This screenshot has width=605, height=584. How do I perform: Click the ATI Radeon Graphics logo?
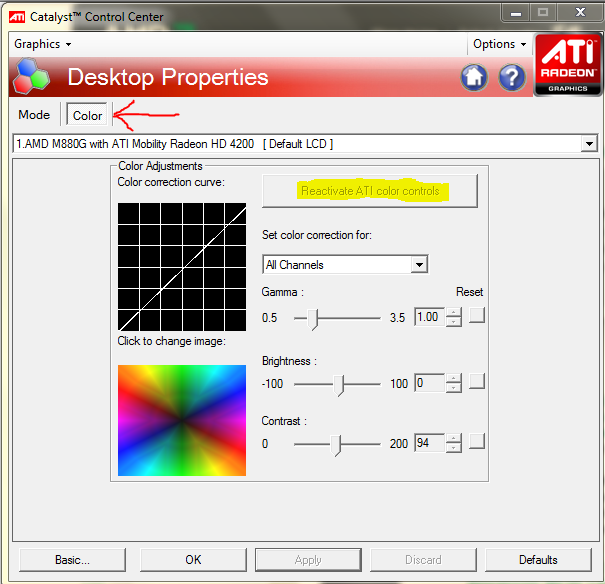pyautogui.click(x=568, y=65)
